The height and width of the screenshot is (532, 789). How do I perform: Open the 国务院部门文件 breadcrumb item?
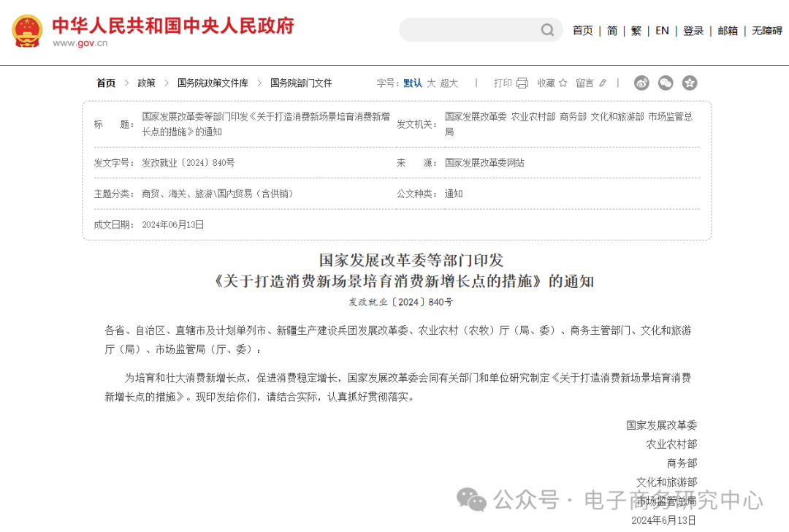pos(300,83)
